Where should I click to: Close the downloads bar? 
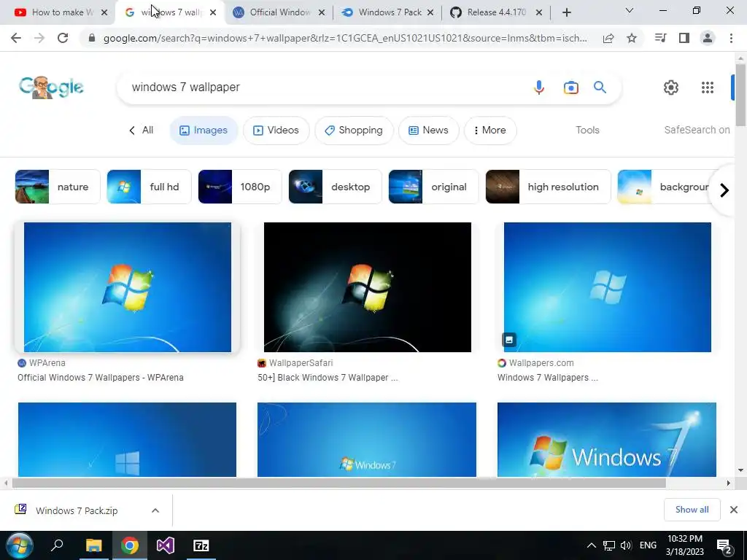click(x=734, y=510)
